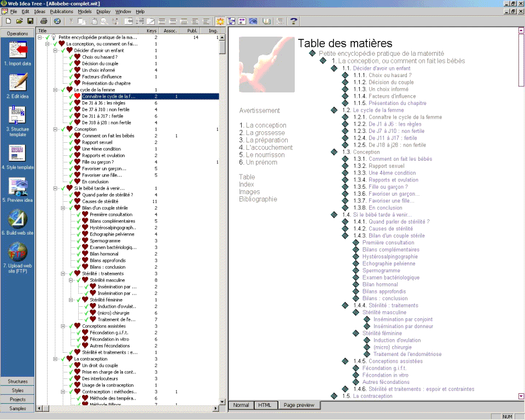The height and width of the screenshot is (420, 525).
Task: Click the Save floppy disk toolbar icon
Action: coord(30,21)
